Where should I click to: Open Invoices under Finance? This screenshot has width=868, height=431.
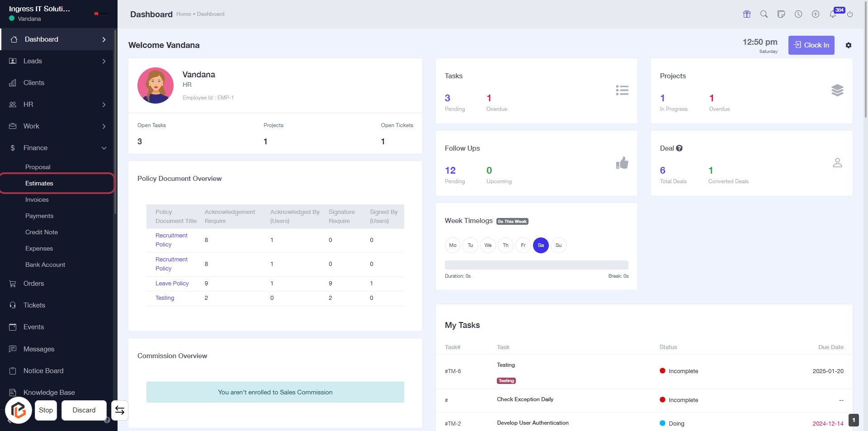(37, 199)
